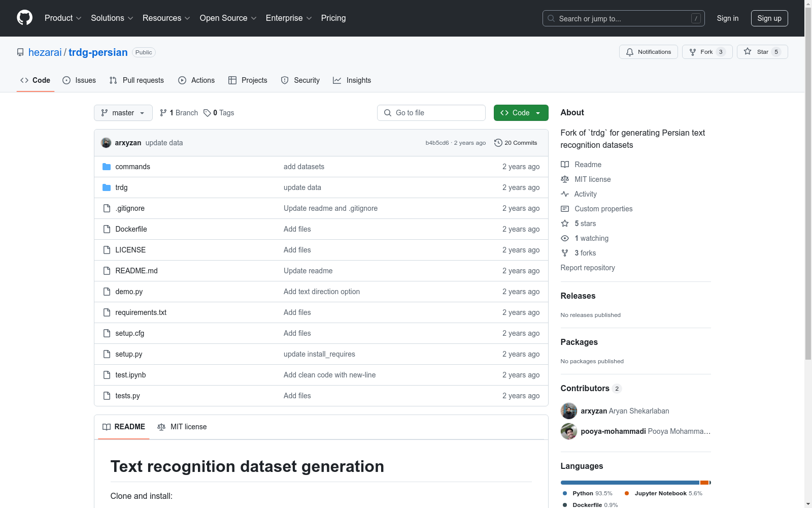Screen dimensions: 812x508
Task: Expand the Product menu
Action: (x=63, y=18)
